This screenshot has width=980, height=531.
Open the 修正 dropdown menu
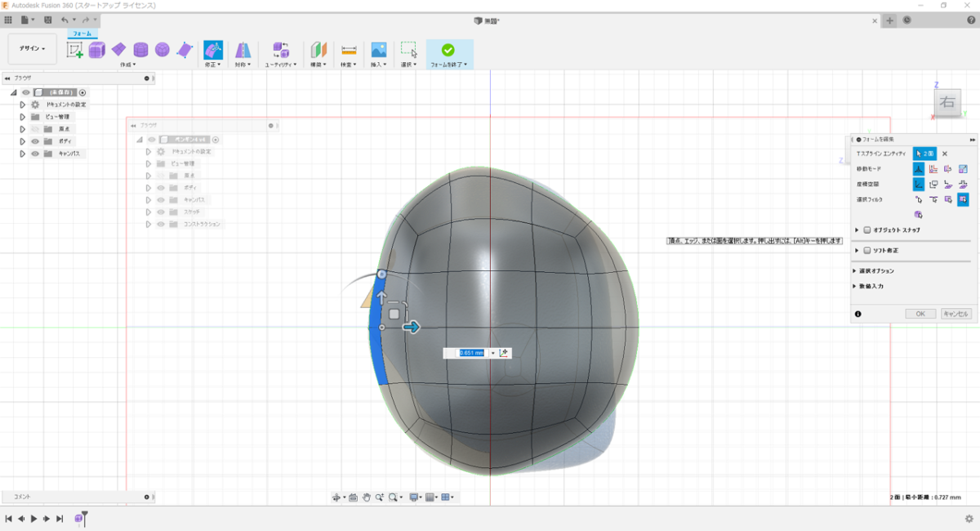(x=213, y=65)
